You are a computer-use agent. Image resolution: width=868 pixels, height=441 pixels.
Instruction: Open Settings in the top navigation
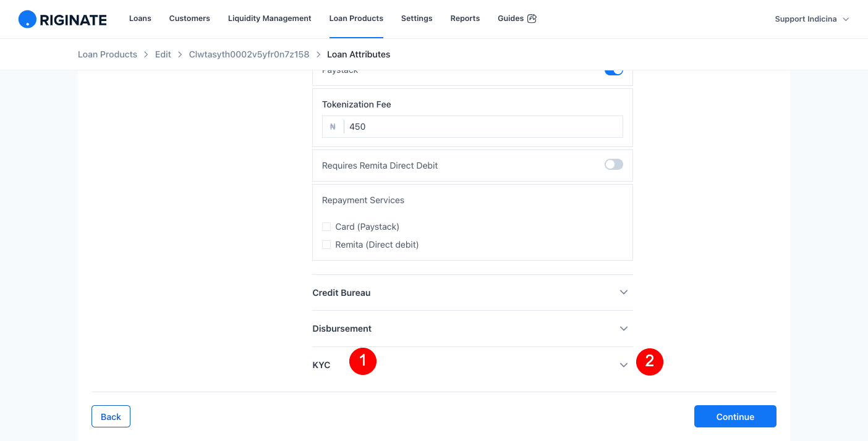(x=417, y=19)
